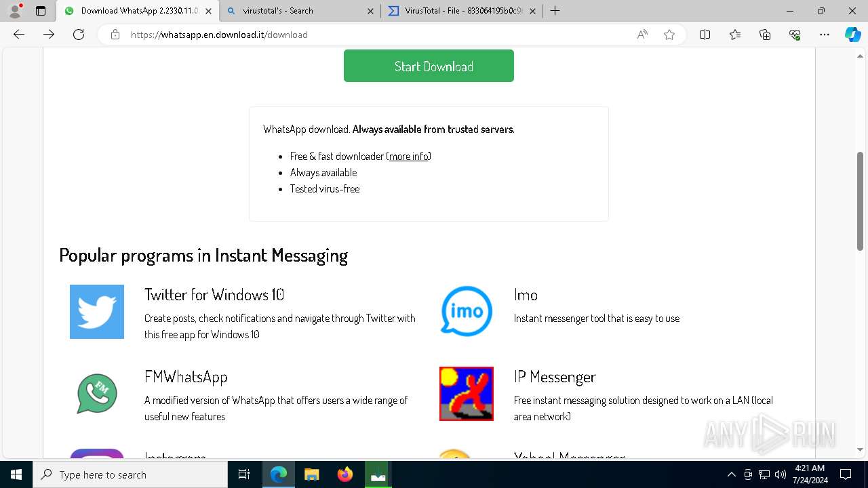868x488 pixels.
Task: Click the IP Messenger app icon
Action: tap(467, 394)
